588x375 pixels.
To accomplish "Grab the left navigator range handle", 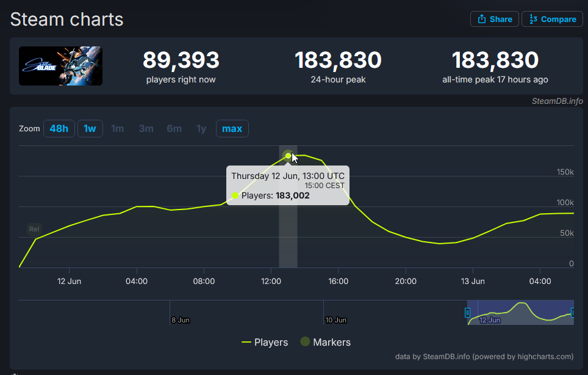I will [x=467, y=312].
